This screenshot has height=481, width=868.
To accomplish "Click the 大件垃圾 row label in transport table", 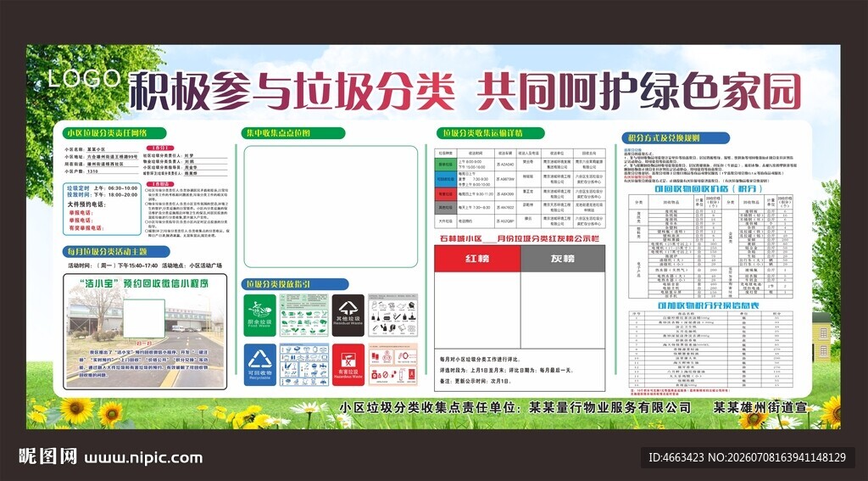I will pos(445,221).
